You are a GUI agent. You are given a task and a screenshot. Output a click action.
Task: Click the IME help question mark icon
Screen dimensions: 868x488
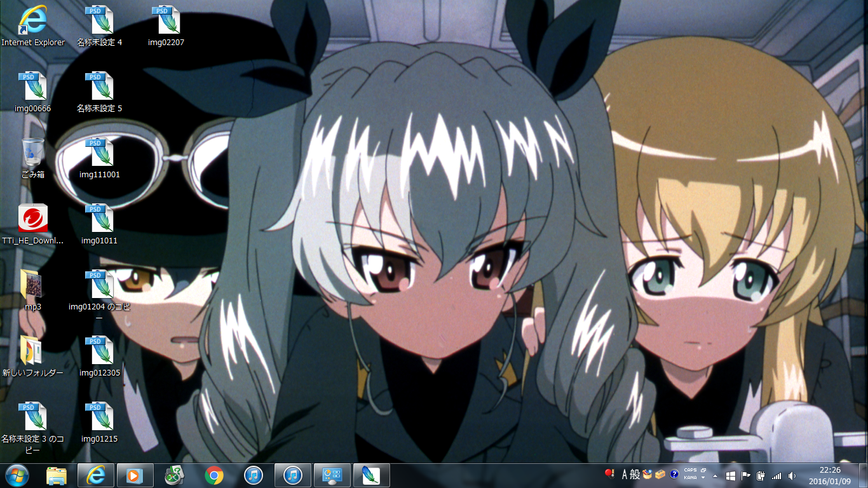pos(674,474)
